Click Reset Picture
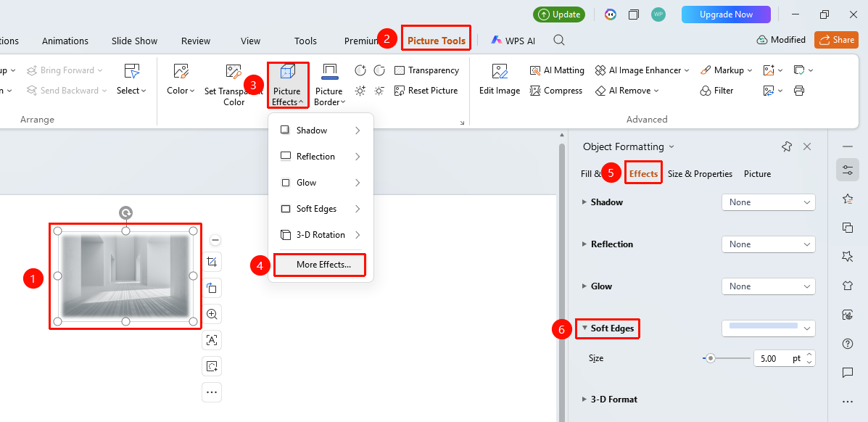 click(x=426, y=90)
